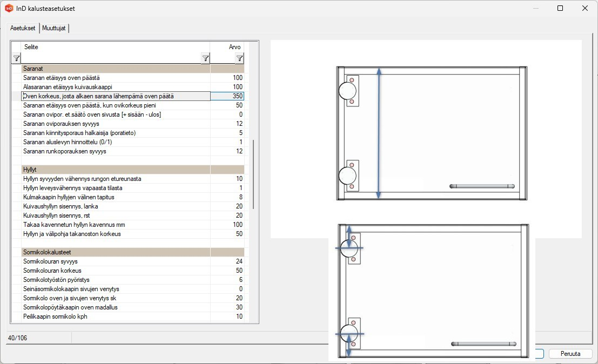Select row 'Peilikaapin sormikolo kph'
The height and width of the screenshot is (364, 598).
(x=133, y=316)
